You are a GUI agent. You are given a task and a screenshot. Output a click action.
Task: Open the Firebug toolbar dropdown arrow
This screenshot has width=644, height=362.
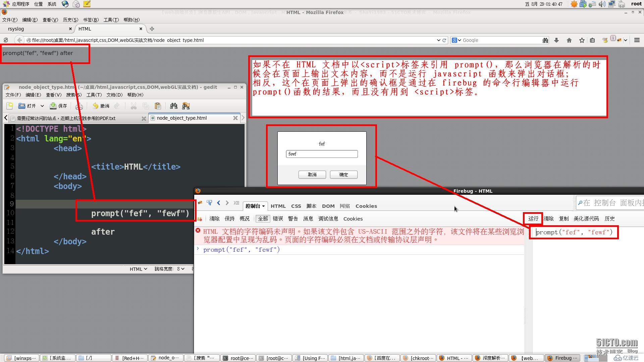click(626, 41)
